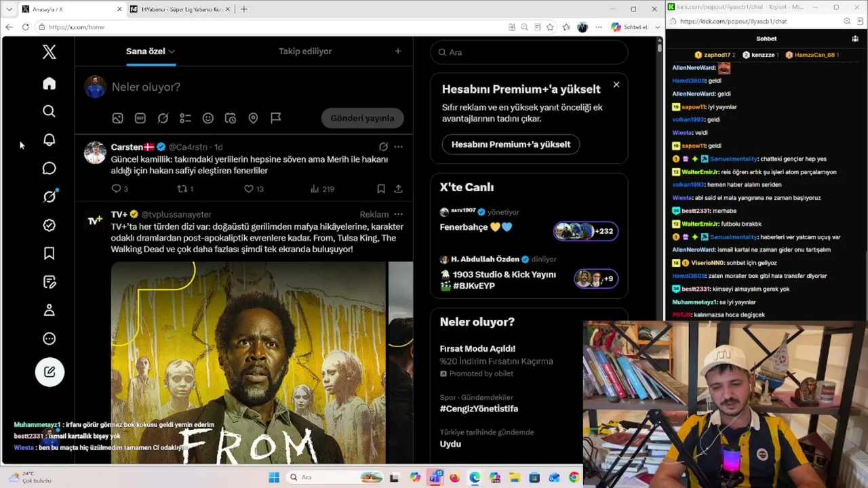Screen dimensions: 868x488
Task: Open Bookmarks in the X sidebar
Action: click(50, 253)
